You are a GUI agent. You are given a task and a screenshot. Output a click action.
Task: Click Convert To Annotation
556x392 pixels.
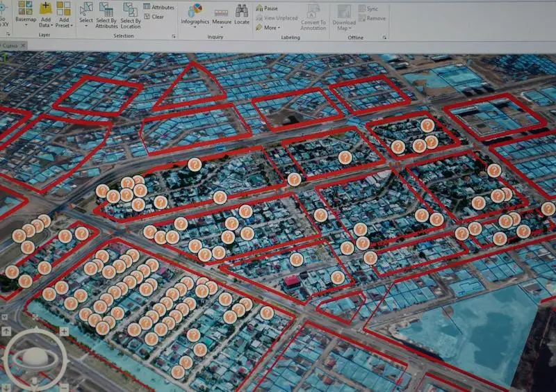[313, 17]
